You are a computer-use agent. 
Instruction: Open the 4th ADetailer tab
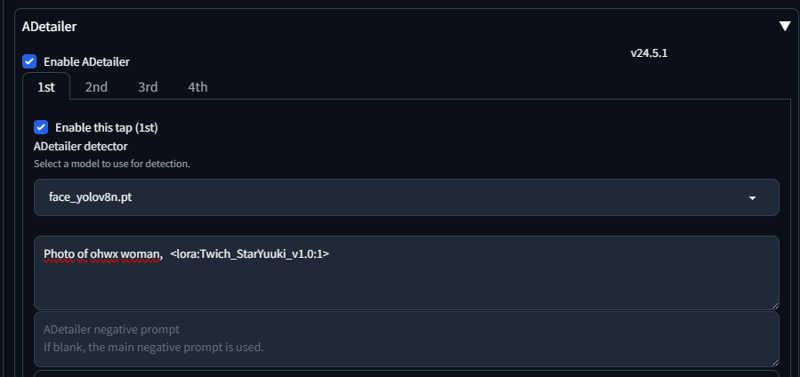point(197,87)
